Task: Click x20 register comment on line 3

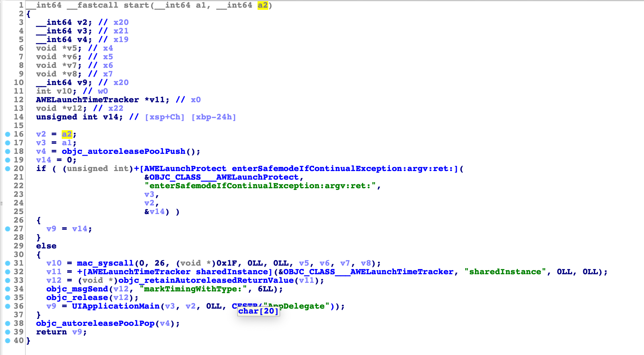Action: (121, 22)
